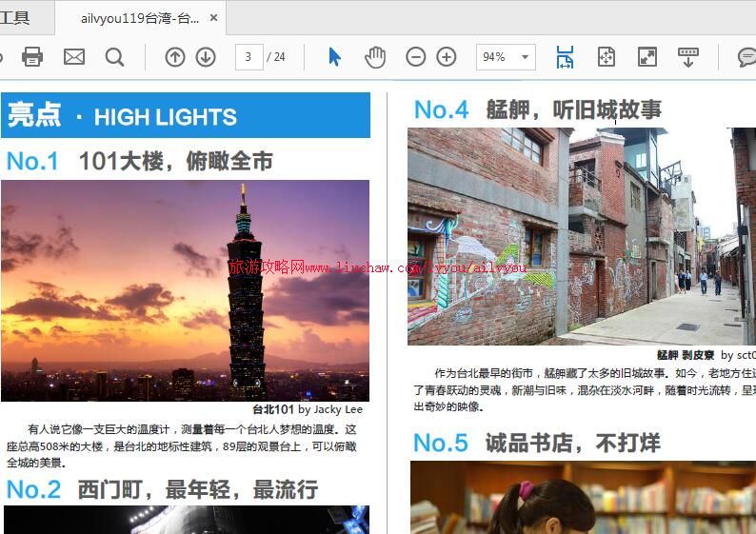Toggle full screen mode

coord(647,57)
